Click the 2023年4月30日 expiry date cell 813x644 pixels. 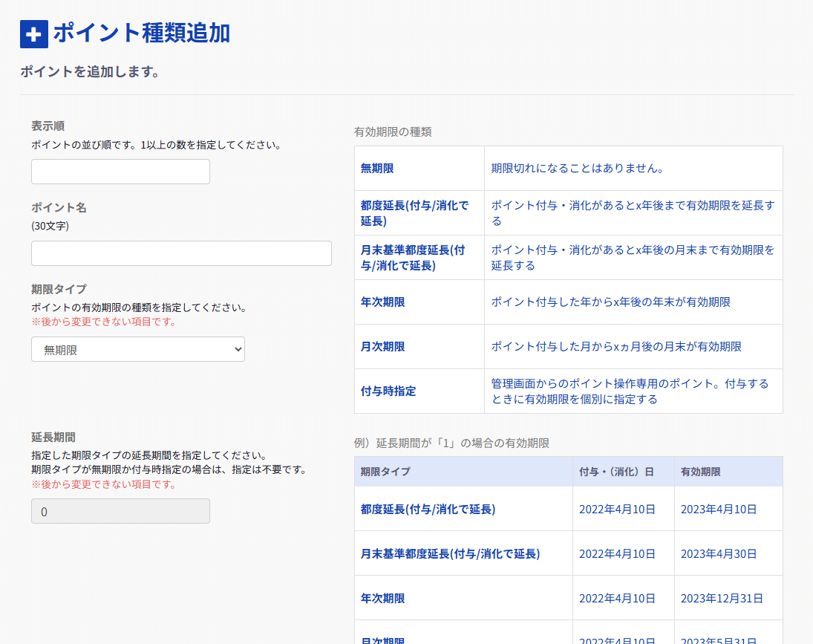pos(719,554)
